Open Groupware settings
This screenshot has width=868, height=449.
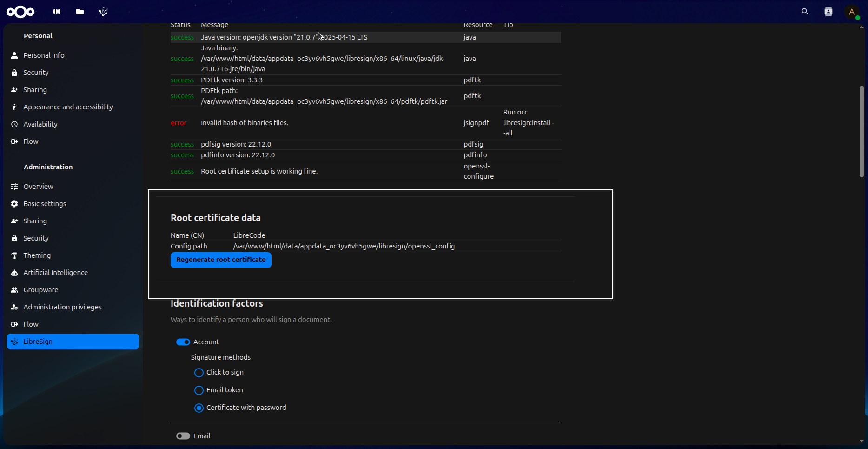click(x=73, y=290)
